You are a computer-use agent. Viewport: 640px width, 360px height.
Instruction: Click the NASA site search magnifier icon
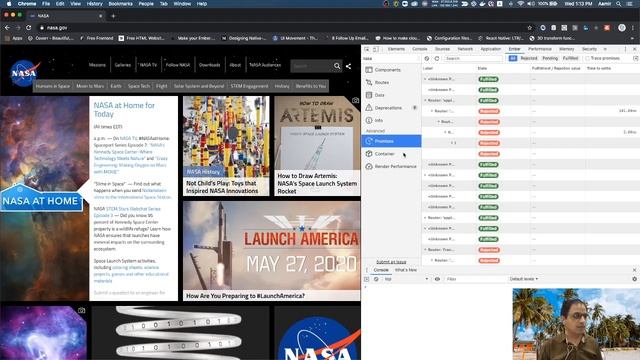337,66
